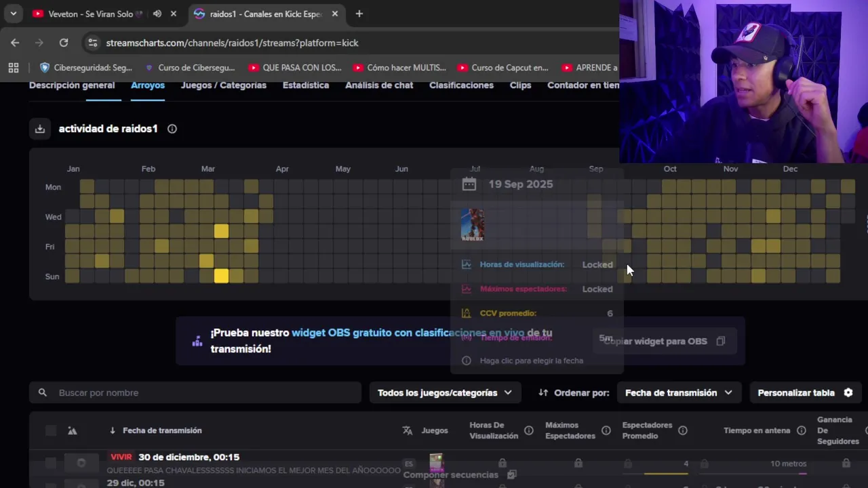Close the Veveton - Se Viran Solo tab
868x488 pixels.
tap(174, 14)
